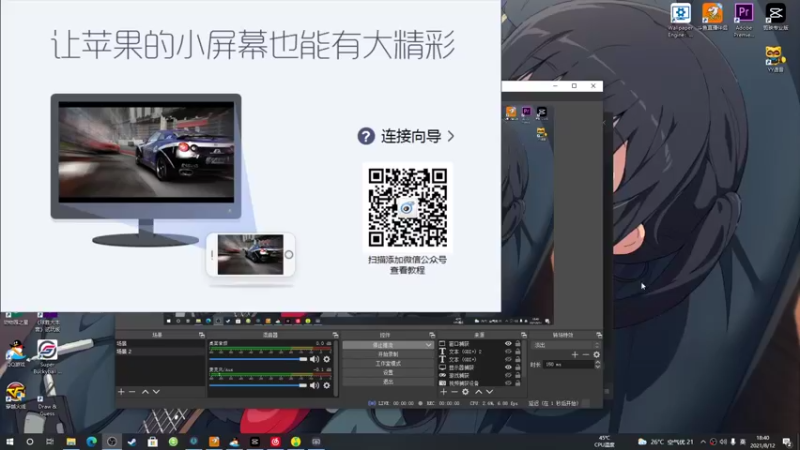Toggle visibility of 文本 (GDI+) 2 source
Viewport: 800px width, 450px height.
pos(508,352)
